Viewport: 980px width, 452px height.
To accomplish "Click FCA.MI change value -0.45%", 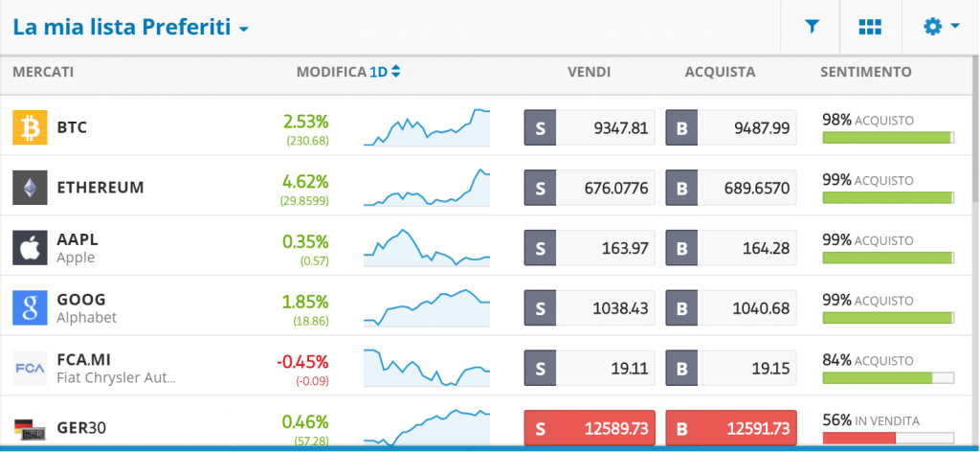I will [x=302, y=361].
